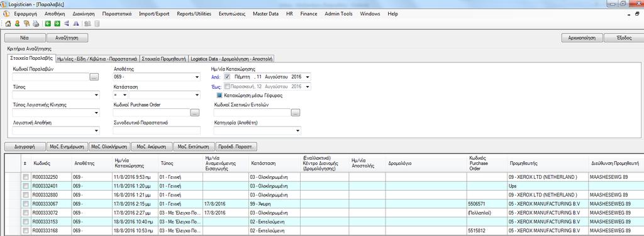This screenshot has height=236, width=644.
Task: Click the greyed users group toolbar icon
Action: 87,23
